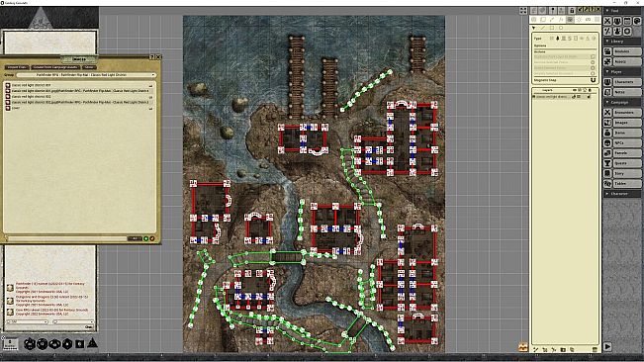Roll the d4 pyramid die icon
Image resolution: width=644 pixels, height=362 pixels.
[92, 342]
